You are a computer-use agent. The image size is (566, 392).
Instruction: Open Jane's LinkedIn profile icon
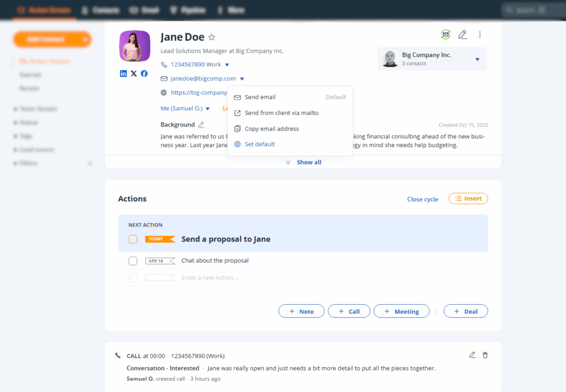[x=123, y=73]
